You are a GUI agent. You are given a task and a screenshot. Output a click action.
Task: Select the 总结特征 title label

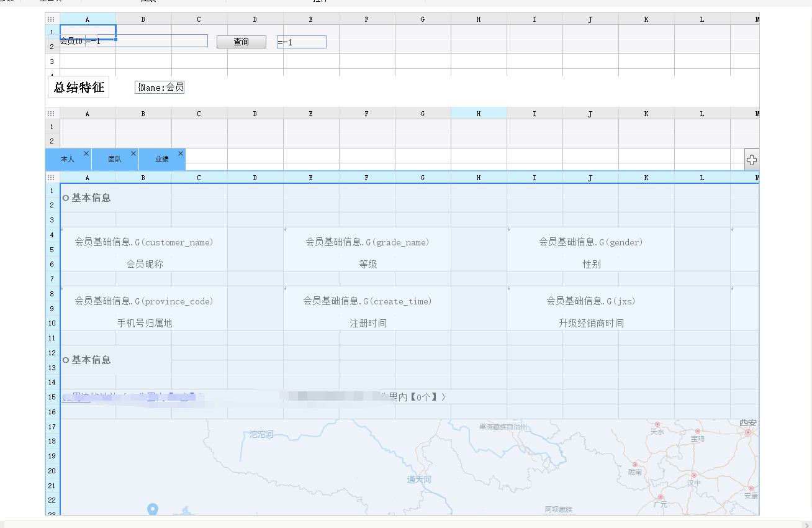[79, 88]
